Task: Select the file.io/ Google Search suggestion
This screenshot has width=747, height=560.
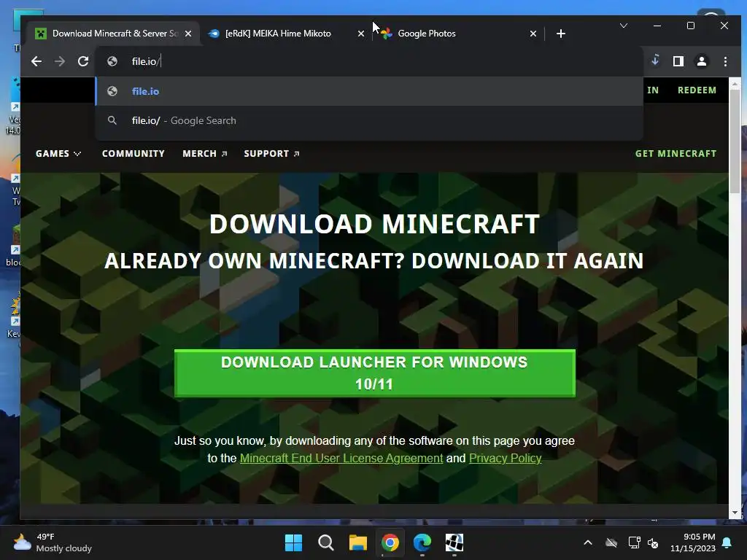Action: [x=369, y=121]
